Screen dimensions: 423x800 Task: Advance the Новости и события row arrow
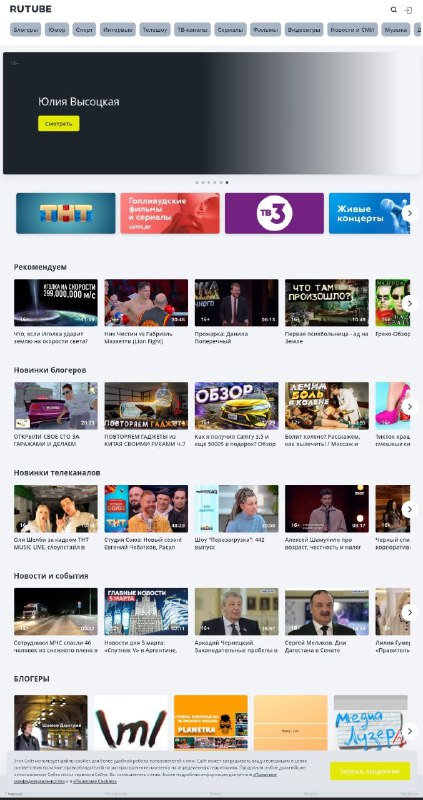point(410,612)
